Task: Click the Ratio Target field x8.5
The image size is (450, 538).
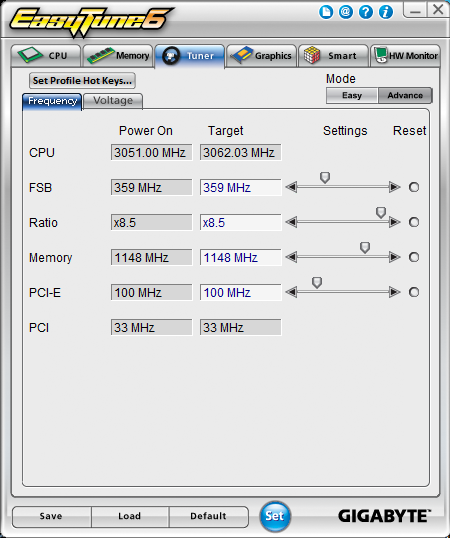Action: [240, 223]
